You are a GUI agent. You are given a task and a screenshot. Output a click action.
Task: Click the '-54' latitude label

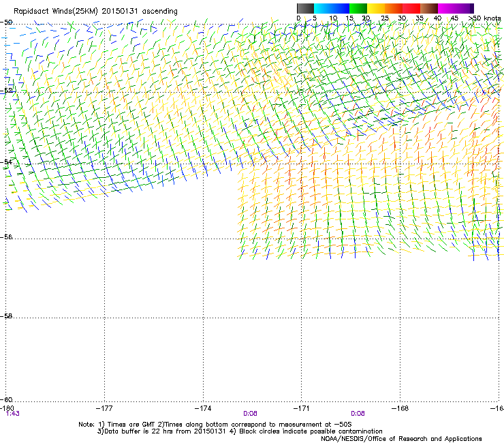tap(6, 162)
